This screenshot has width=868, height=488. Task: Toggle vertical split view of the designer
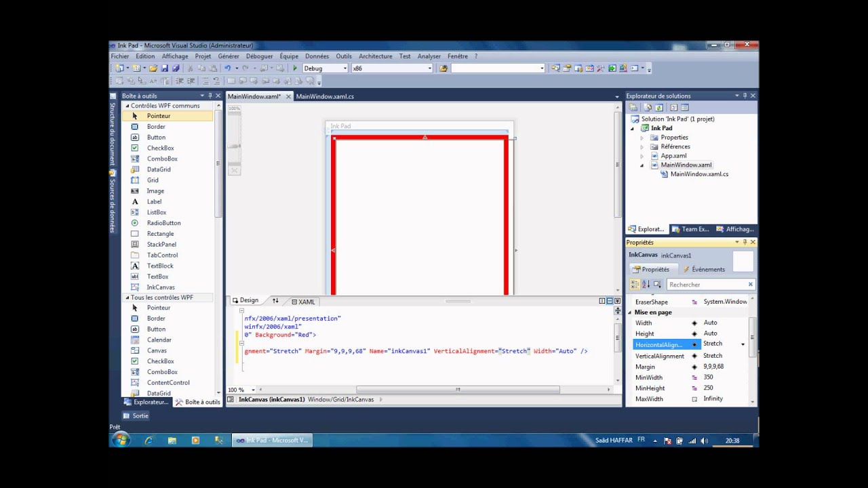(x=601, y=301)
